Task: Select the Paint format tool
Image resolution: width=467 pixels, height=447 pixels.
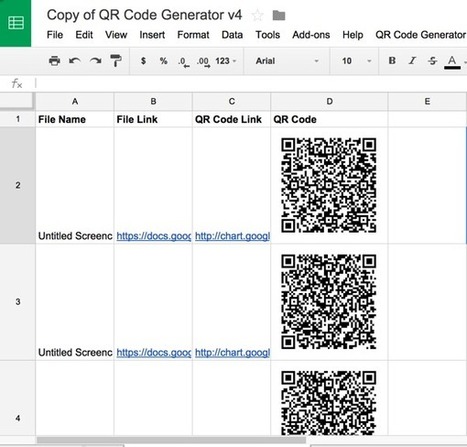Action: (x=116, y=61)
